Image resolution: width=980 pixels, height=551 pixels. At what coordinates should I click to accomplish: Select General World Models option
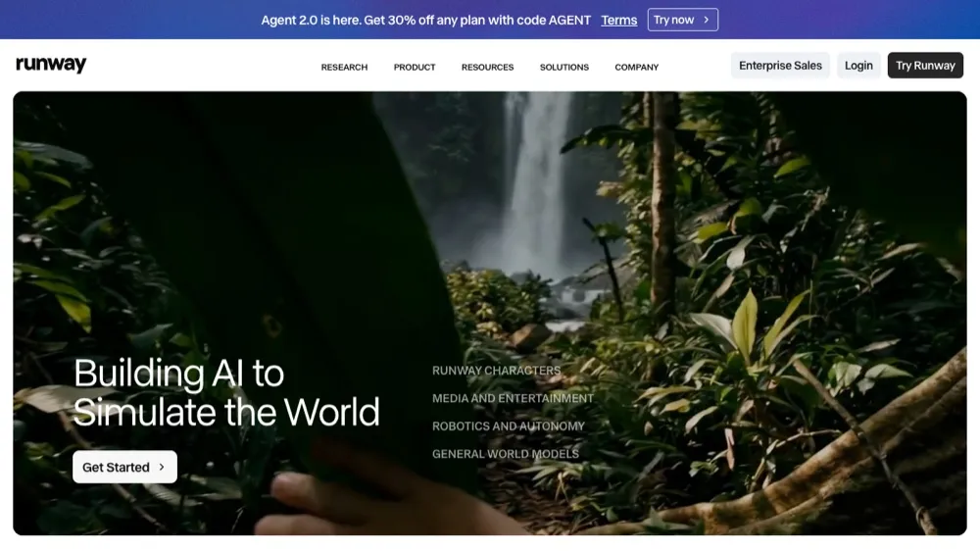point(505,454)
